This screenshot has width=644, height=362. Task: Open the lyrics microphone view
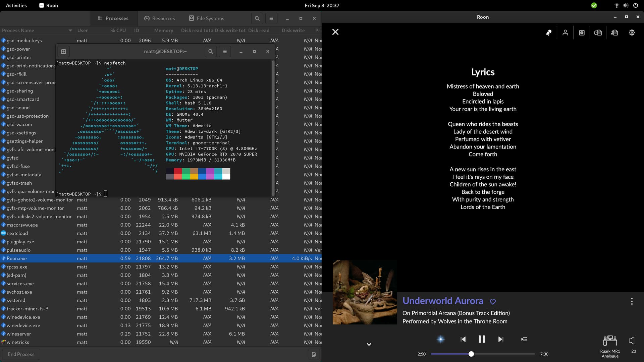[x=549, y=33]
